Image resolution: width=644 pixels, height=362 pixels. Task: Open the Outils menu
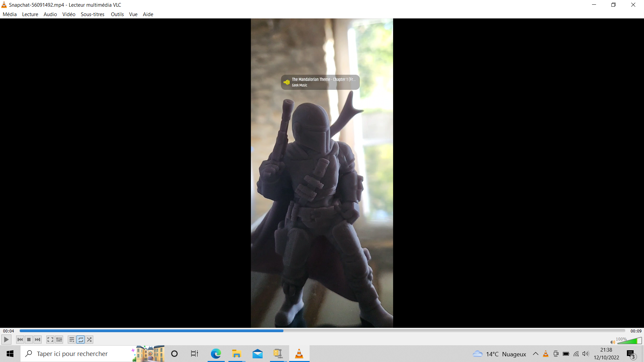click(117, 14)
